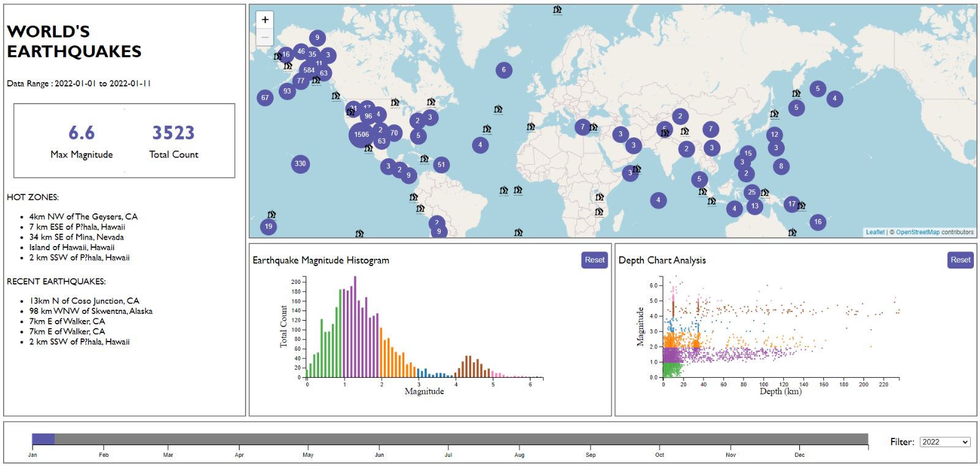Click the 19 cluster marker in Pacific
Image resolution: width=980 pixels, height=466 pixels.
tap(268, 226)
